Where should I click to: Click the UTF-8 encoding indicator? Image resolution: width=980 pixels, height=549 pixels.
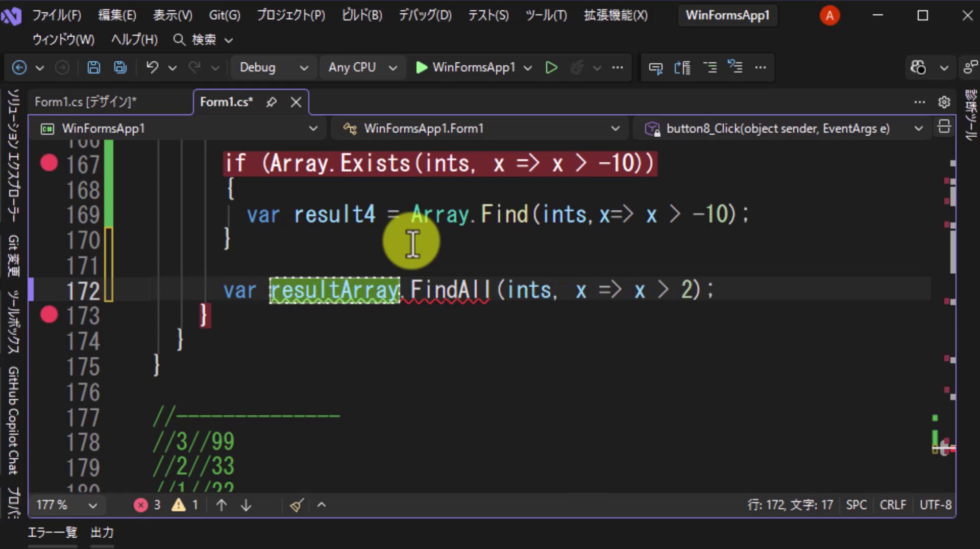pyautogui.click(x=936, y=505)
